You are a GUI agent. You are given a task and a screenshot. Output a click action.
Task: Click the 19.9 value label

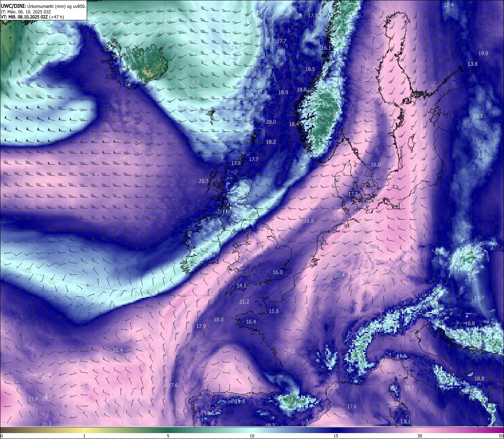click(483, 54)
